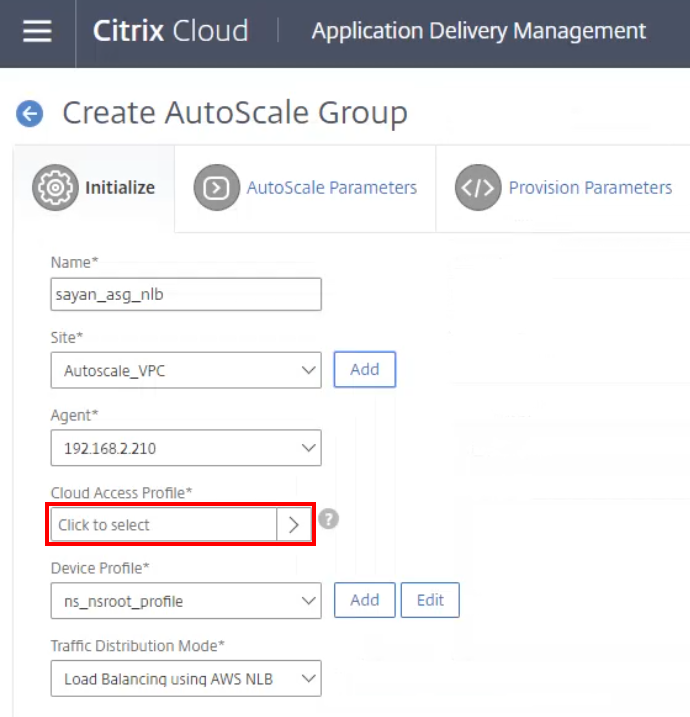Open the Agent dropdown showing 192.168.2.210
The height and width of the screenshot is (717, 690).
tap(186, 448)
